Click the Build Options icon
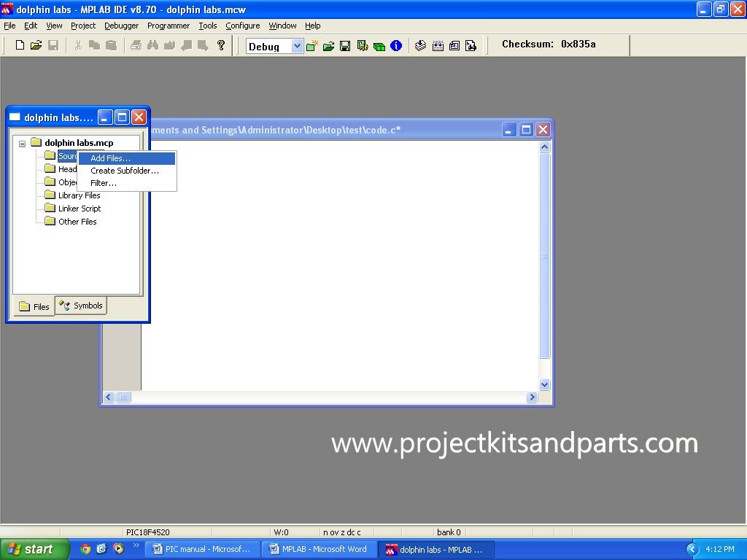The image size is (747, 560). (x=362, y=46)
